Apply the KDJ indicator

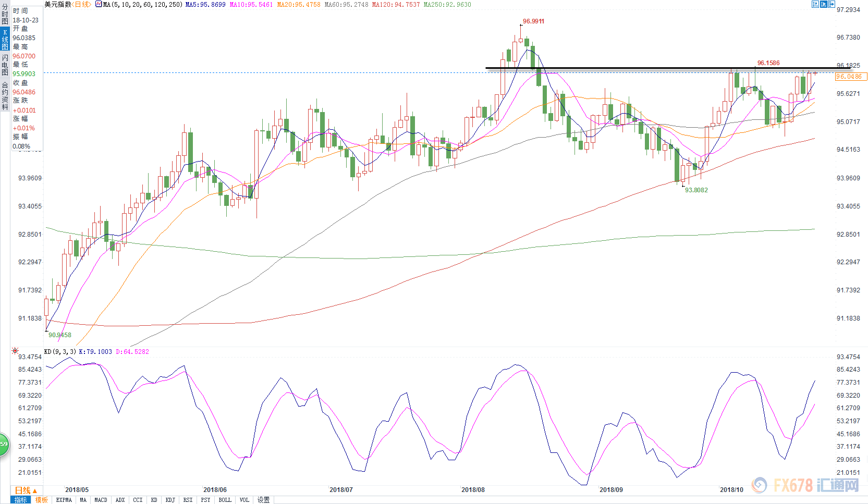[x=170, y=500]
